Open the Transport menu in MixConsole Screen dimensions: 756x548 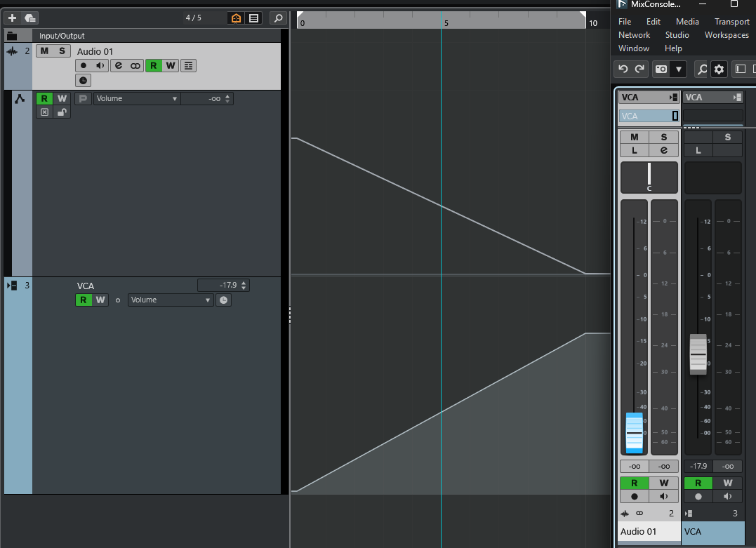click(x=732, y=22)
